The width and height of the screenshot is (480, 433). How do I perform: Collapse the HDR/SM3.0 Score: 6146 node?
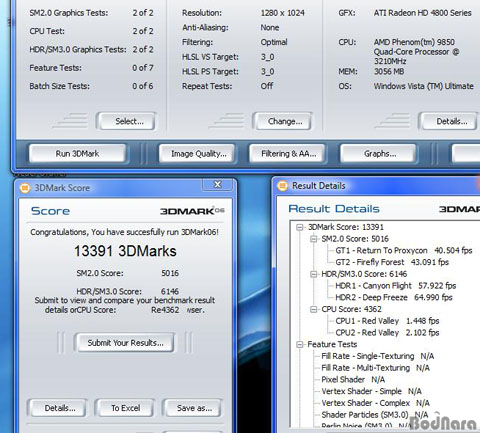tap(313, 274)
